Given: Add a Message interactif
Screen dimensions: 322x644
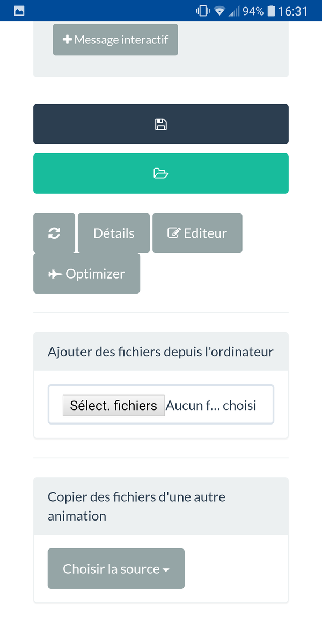Looking at the screenshot, I should pyautogui.click(x=115, y=40).
